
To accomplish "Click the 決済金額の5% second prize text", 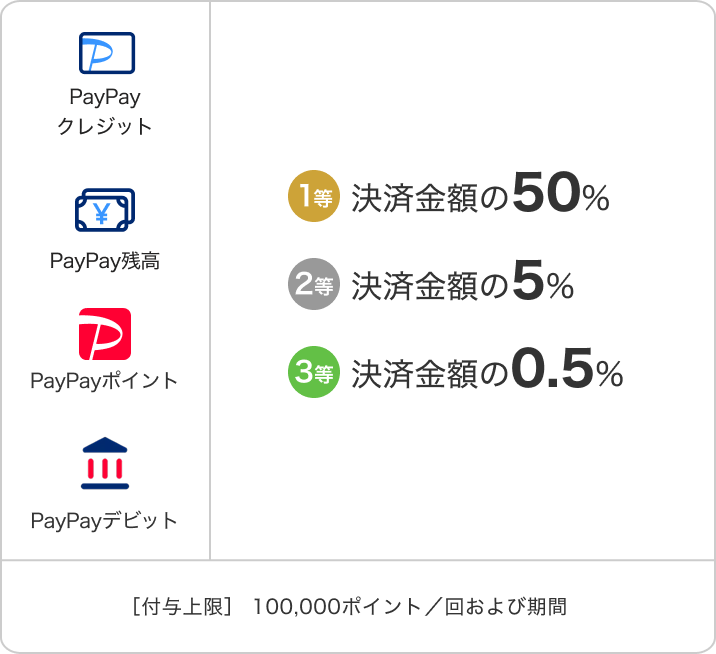I will [462, 286].
